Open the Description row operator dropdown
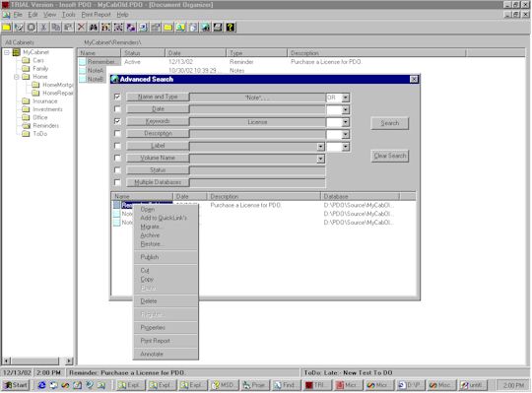 346,134
